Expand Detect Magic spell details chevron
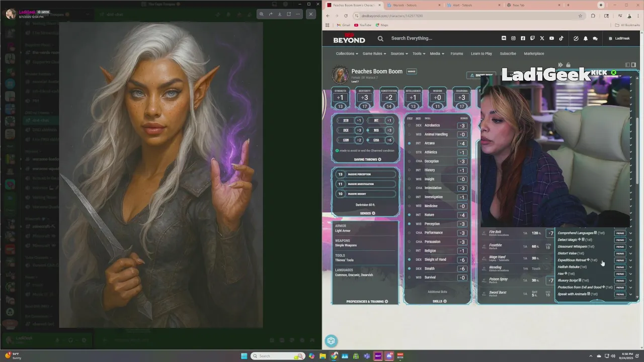The width and height of the screenshot is (644, 362). point(630,240)
